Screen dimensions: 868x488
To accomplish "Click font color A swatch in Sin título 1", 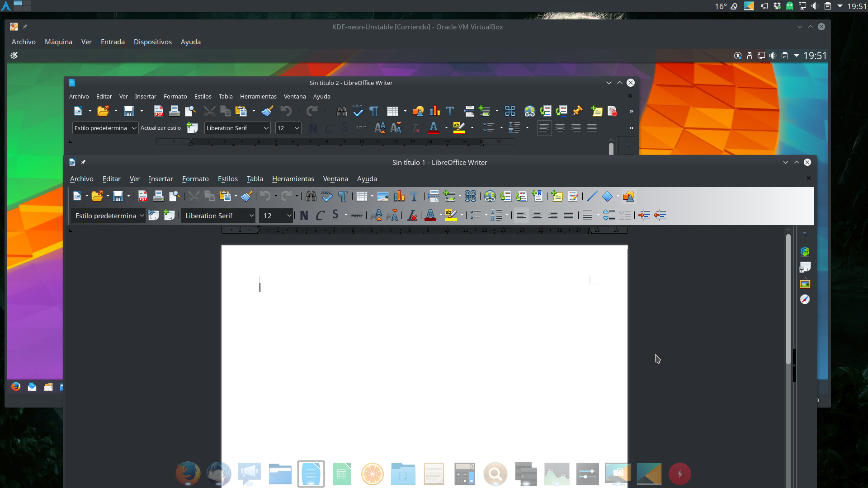I will point(430,216).
